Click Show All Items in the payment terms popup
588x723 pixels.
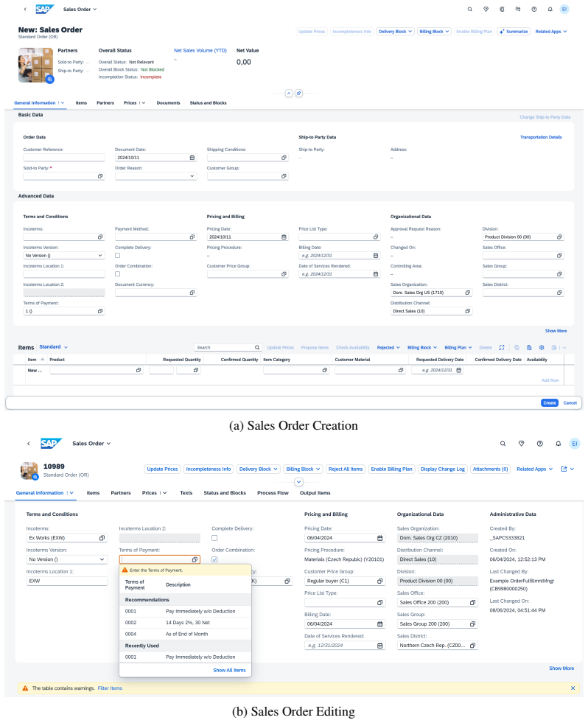(x=229, y=671)
